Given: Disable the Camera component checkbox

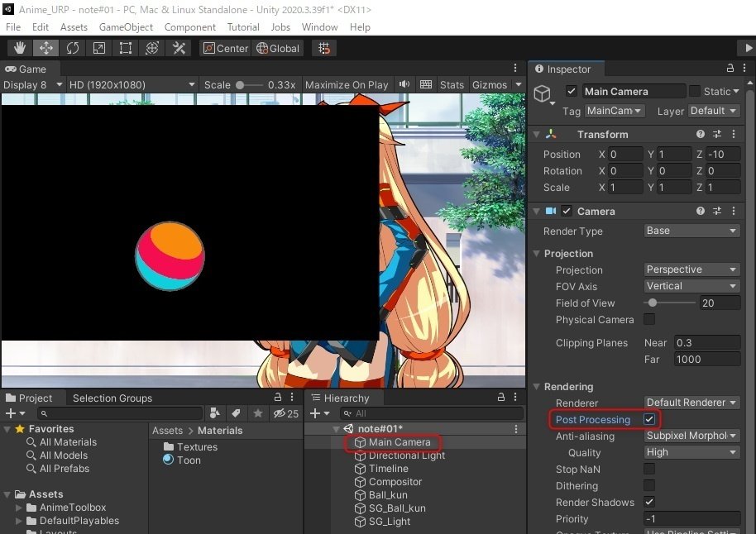Looking at the screenshot, I should point(567,211).
